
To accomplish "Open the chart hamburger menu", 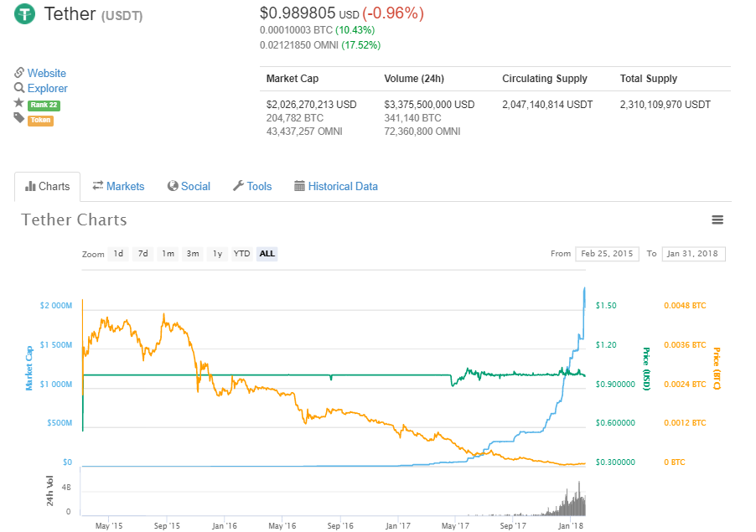I will tap(717, 220).
